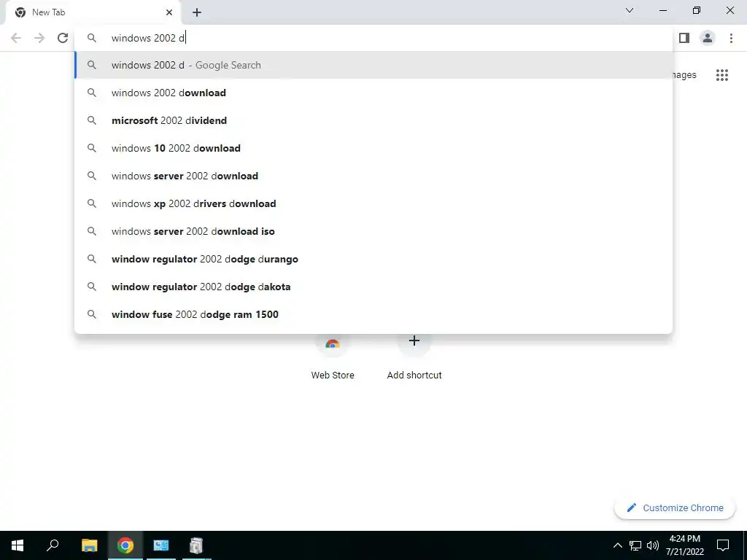Image resolution: width=747 pixels, height=560 pixels.
Task: Open the Server Manager taskbar icon
Action: [161, 545]
